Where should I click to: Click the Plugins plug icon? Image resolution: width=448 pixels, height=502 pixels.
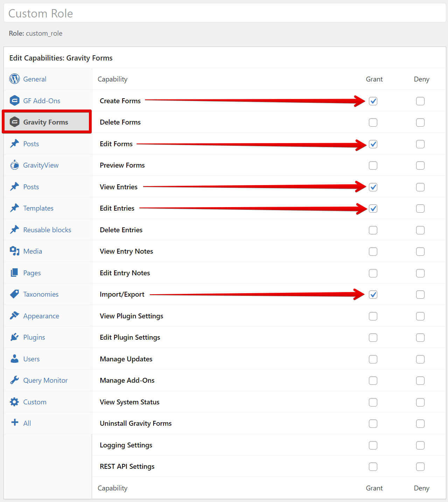click(x=14, y=337)
